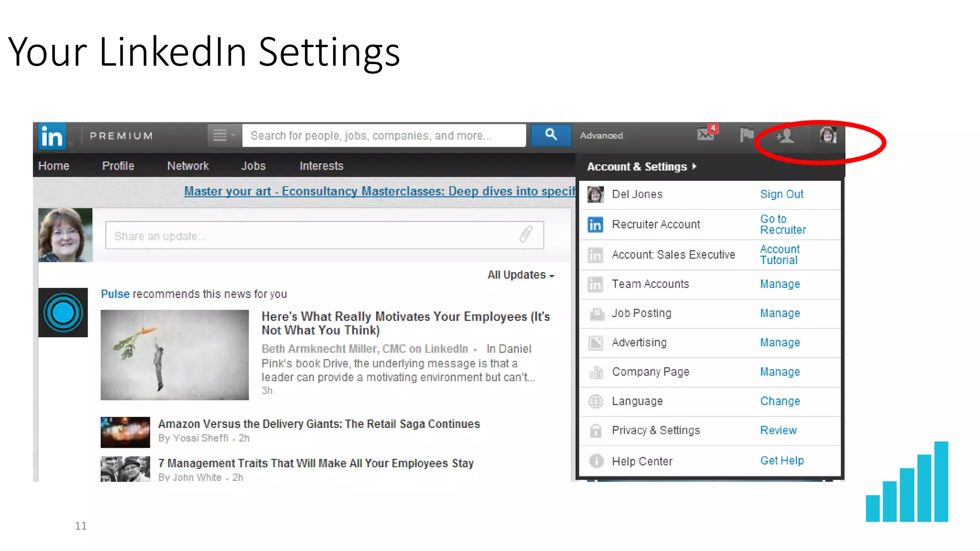Click the Sales Executive account icon
The width and height of the screenshot is (980, 551).
pos(596,255)
